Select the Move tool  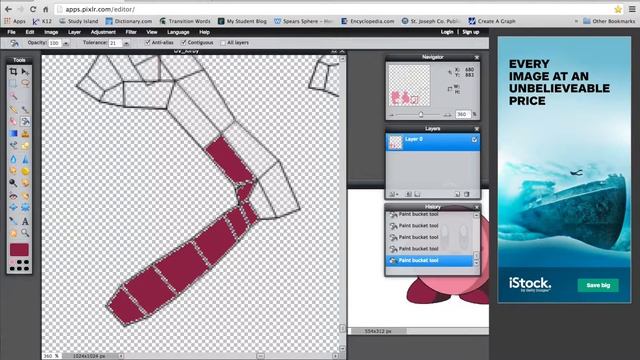coord(25,72)
